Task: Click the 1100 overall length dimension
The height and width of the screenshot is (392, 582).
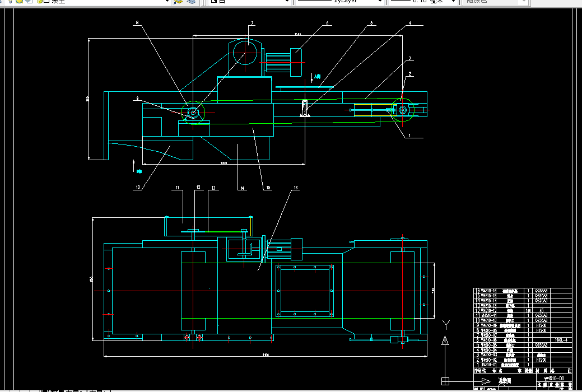Action: [x=266, y=355]
